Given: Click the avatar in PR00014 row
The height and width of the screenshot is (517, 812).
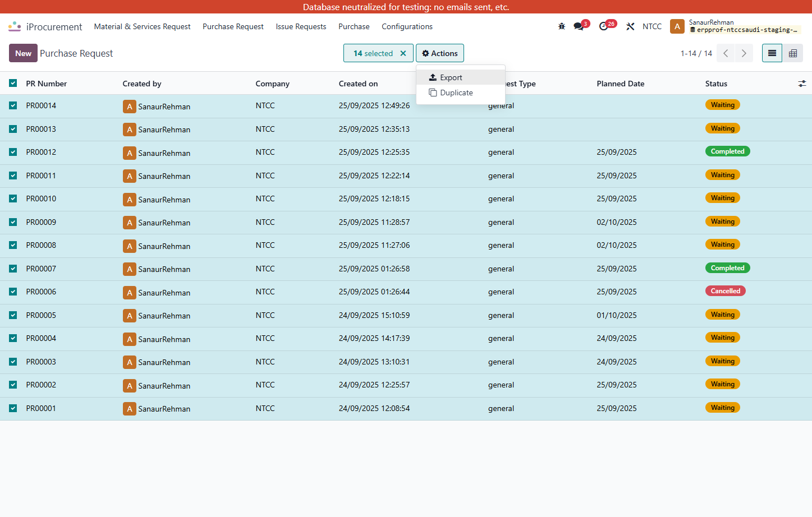Looking at the screenshot, I should tap(130, 107).
